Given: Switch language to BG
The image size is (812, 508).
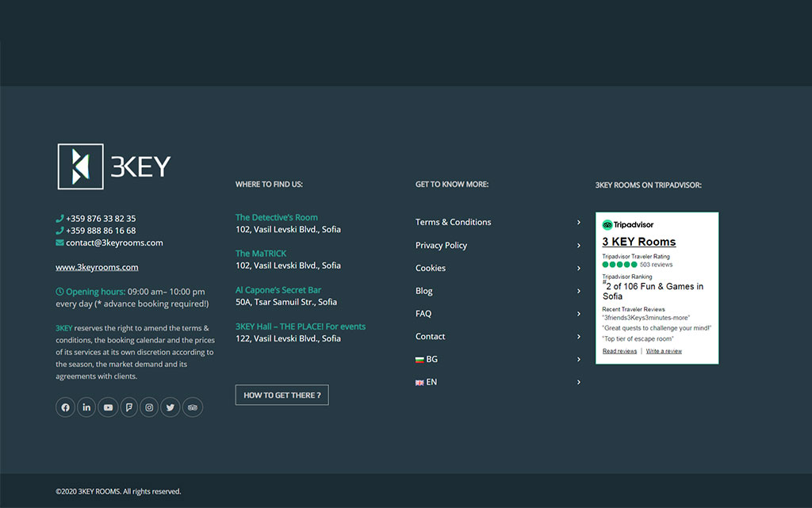Looking at the screenshot, I should point(428,359).
